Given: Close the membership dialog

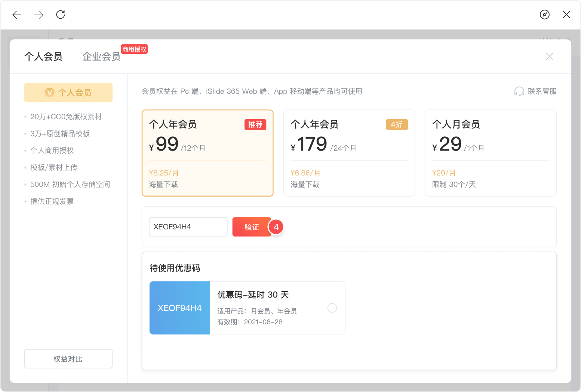Looking at the screenshot, I should click(549, 56).
